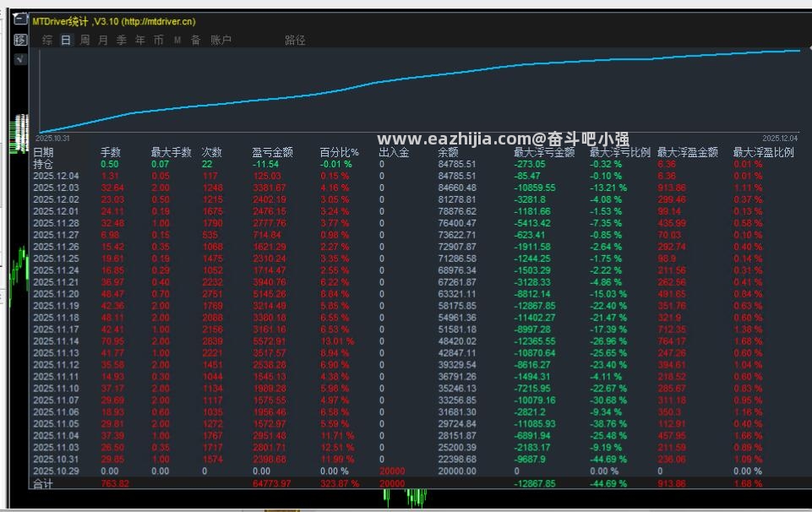The image size is (812, 512).
Task: Click total profit value 64773.97
Action: (272, 483)
